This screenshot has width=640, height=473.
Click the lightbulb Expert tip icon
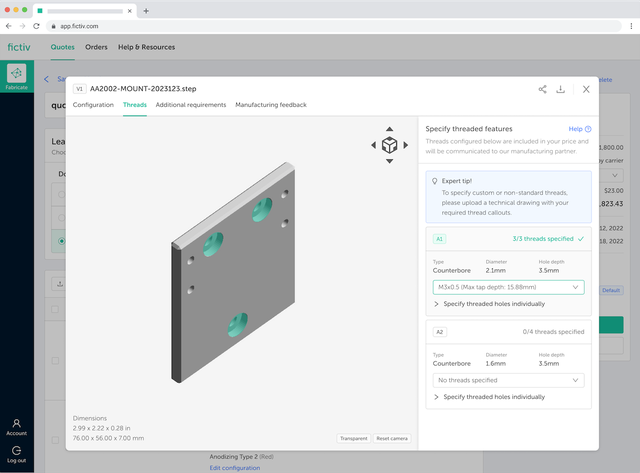coord(435,181)
